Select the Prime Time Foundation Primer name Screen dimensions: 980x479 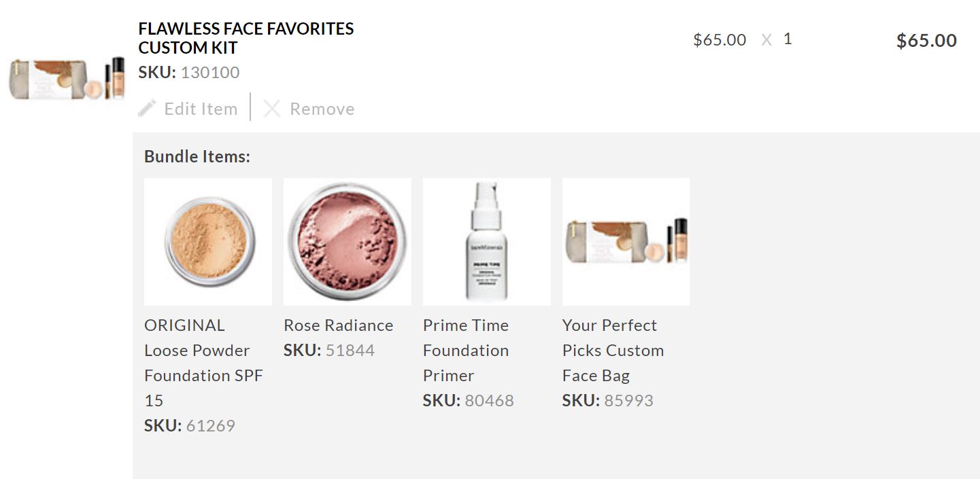pos(466,350)
